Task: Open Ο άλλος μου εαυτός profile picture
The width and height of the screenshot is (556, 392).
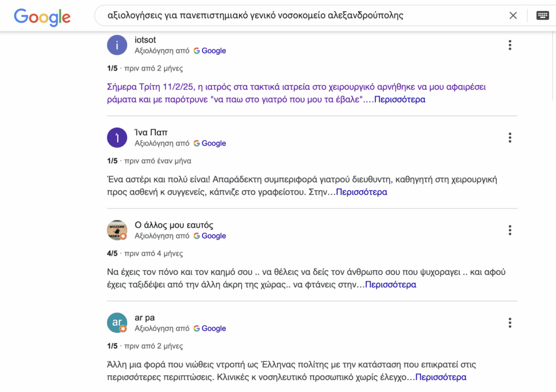Action: tap(117, 230)
